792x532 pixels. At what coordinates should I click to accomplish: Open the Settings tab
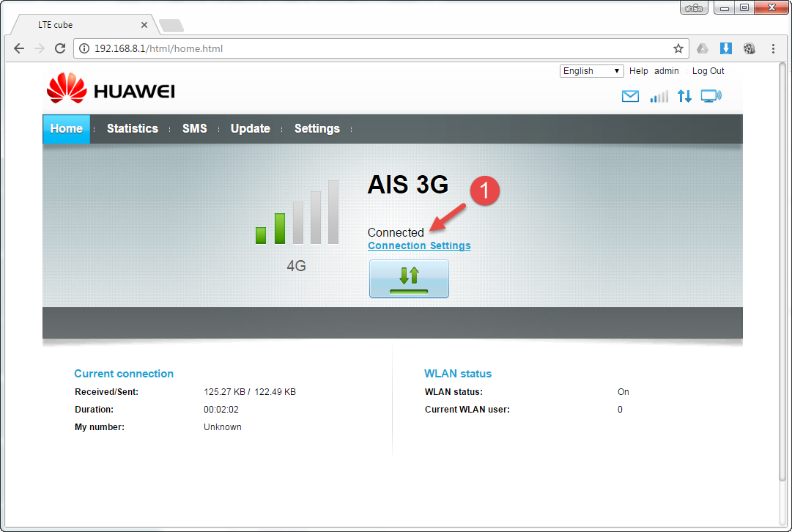pyautogui.click(x=317, y=129)
